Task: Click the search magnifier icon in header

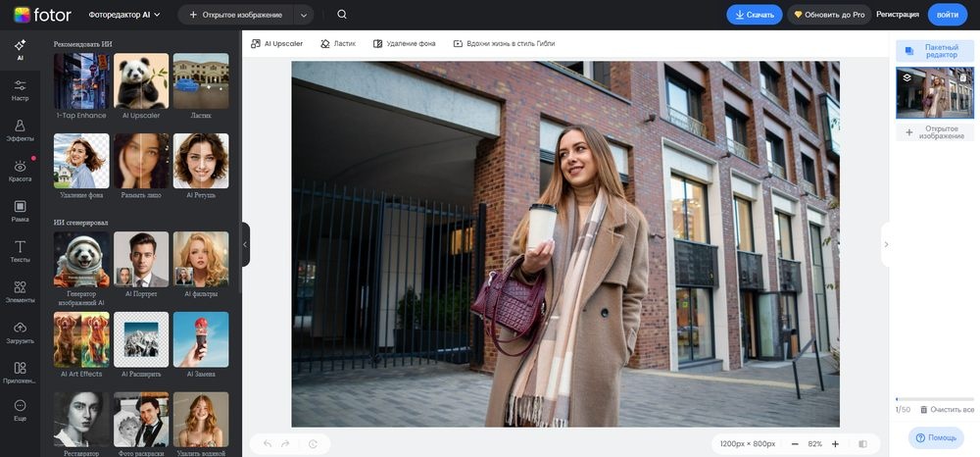Action: 341,15
